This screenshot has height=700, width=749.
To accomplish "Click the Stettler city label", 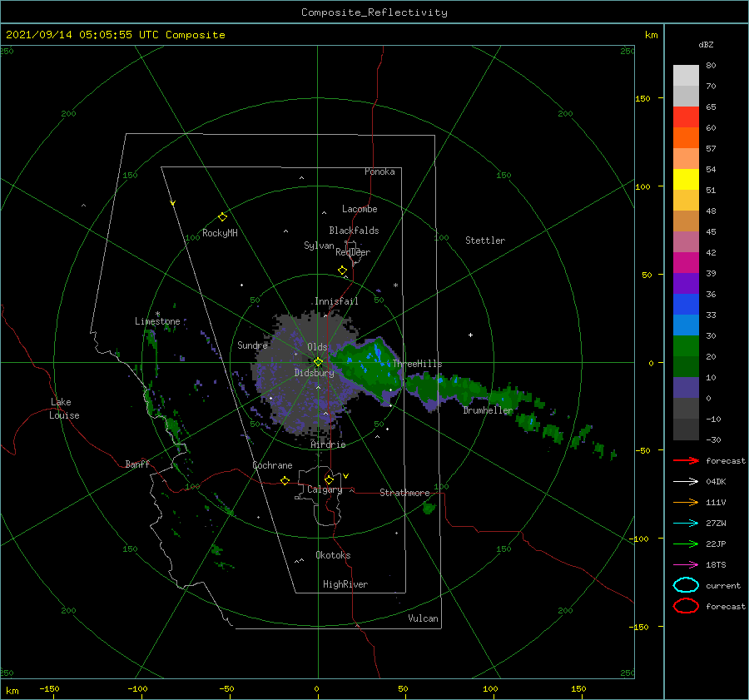I will tap(485, 241).
